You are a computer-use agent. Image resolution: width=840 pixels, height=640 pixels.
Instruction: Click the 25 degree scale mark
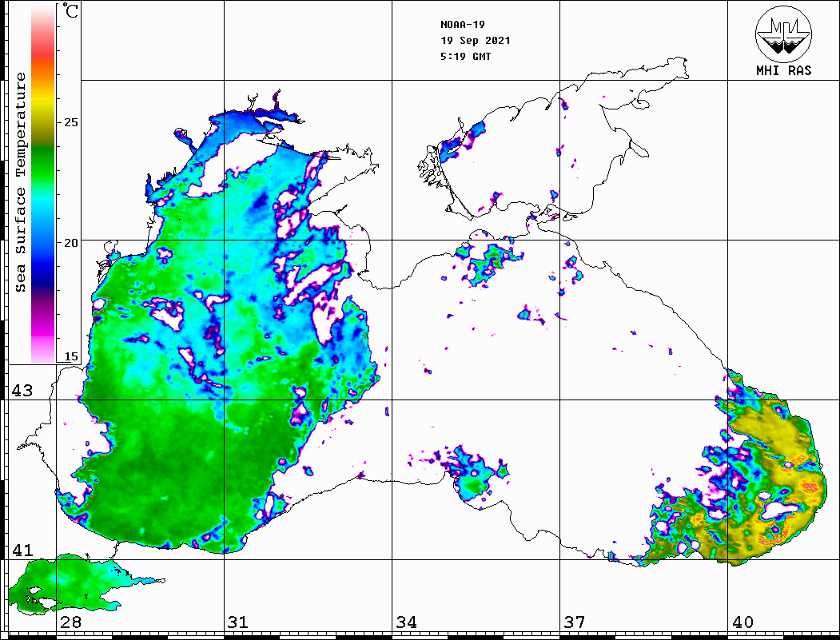(x=71, y=123)
